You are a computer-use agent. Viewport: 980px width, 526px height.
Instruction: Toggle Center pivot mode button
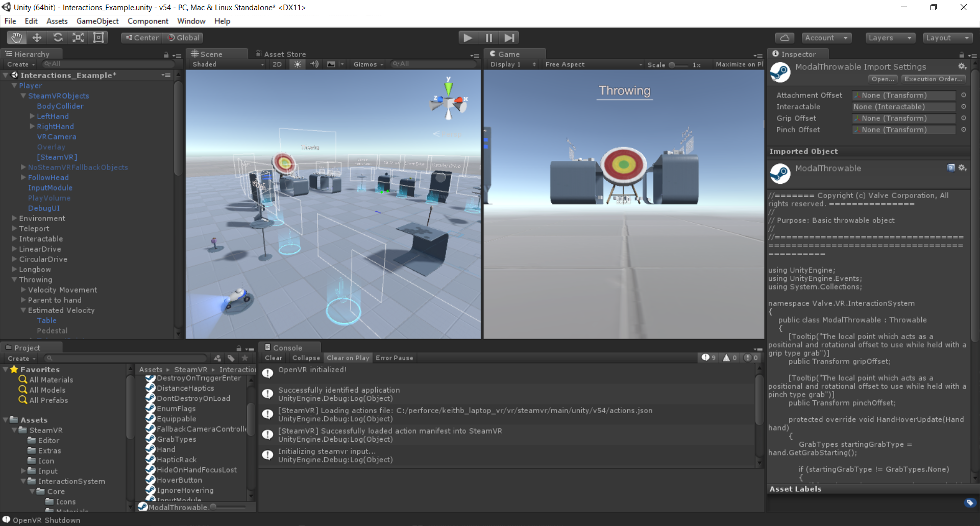pos(142,38)
